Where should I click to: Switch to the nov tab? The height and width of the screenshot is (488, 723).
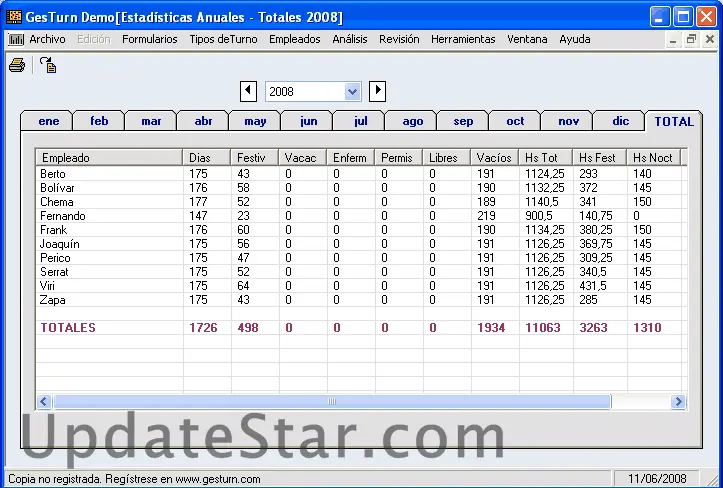click(568, 121)
